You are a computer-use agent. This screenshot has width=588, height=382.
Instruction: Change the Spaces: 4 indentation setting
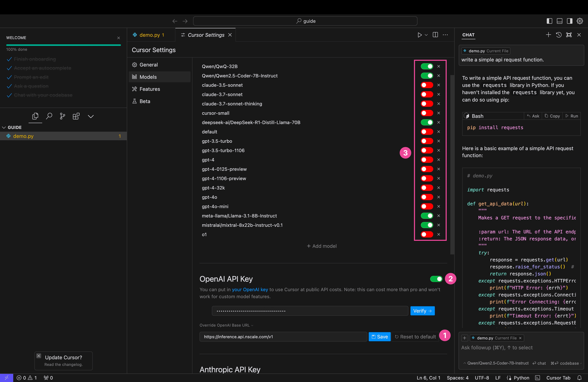[x=458, y=378]
